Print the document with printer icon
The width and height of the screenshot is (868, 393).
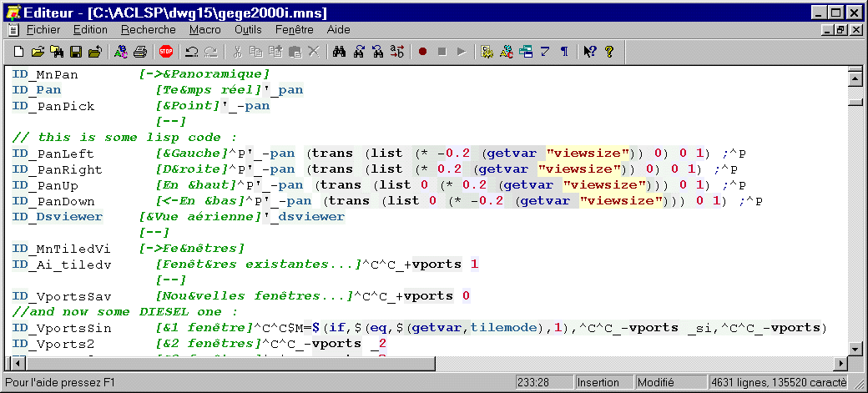140,52
